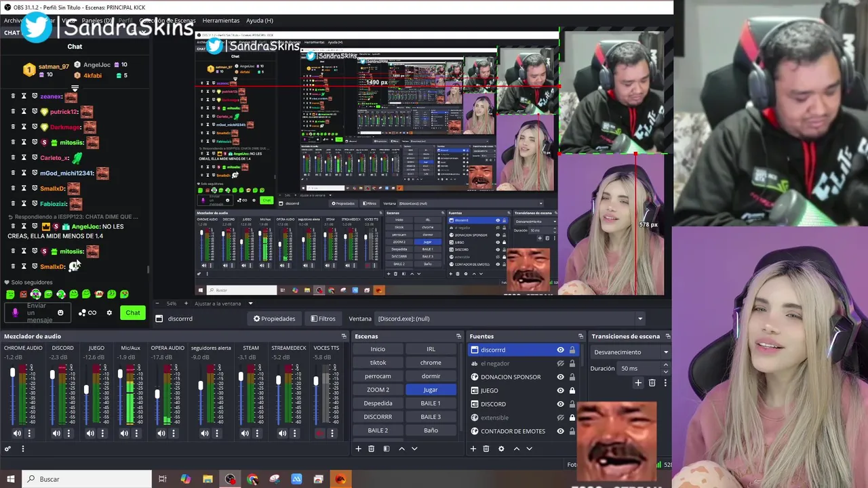Screen dimensions: 868x488
Task: Decrease transition duration with down arrow
Action: 665,371
